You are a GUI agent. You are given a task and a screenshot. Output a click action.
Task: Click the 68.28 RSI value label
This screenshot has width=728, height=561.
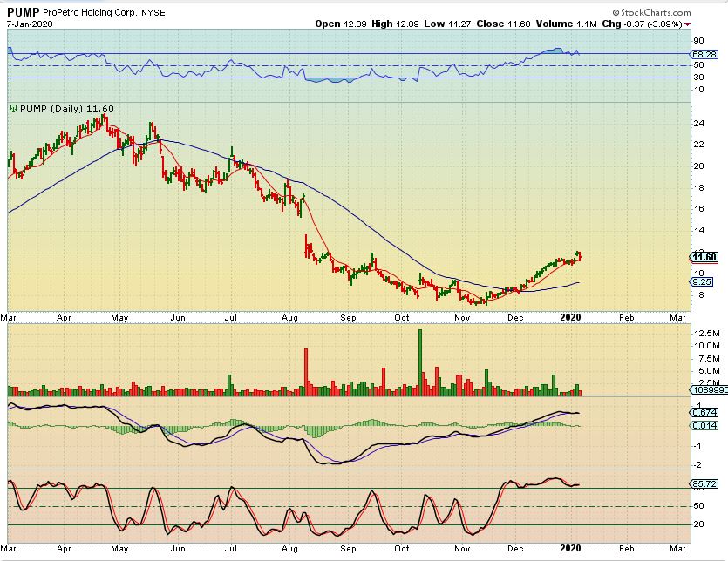click(x=704, y=54)
